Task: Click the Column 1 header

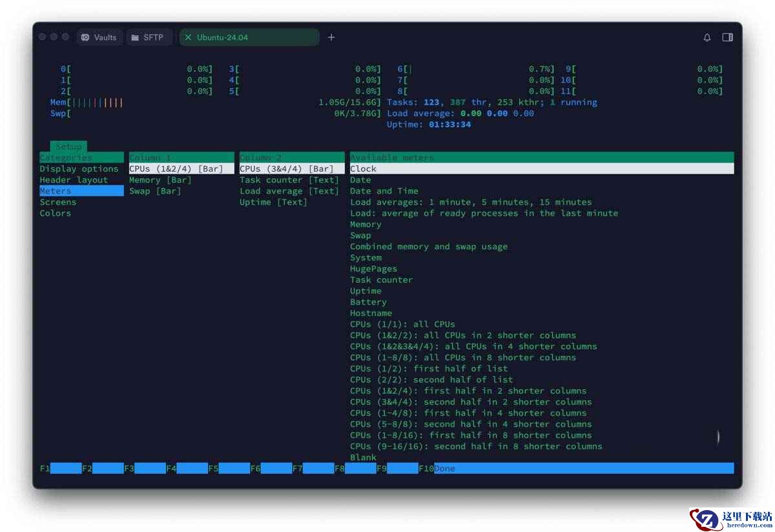Action: coord(181,158)
